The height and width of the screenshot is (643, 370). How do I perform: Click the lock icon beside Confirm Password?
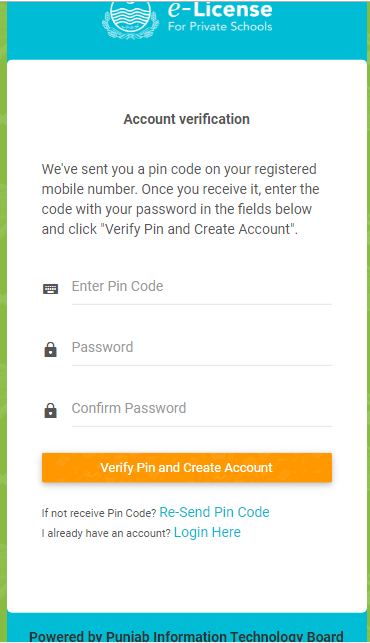pyautogui.click(x=50, y=410)
